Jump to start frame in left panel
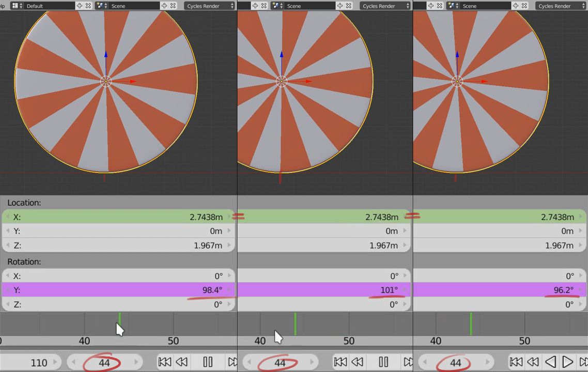 [x=165, y=362]
